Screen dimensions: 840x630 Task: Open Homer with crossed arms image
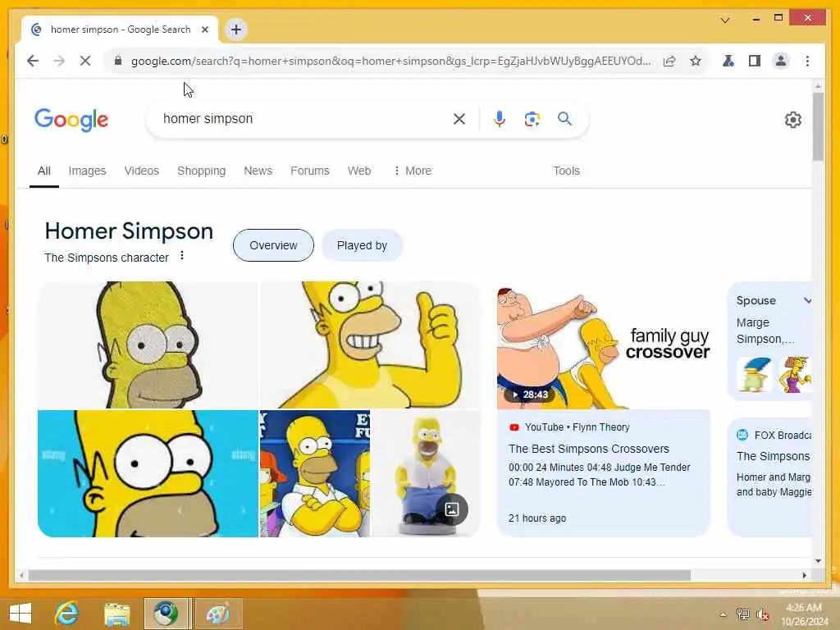pyautogui.click(x=315, y=473)
